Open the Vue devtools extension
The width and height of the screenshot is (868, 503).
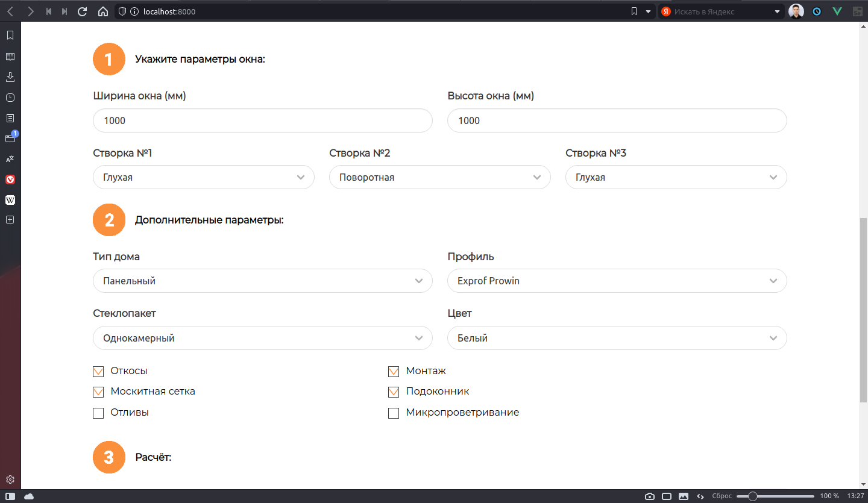click(837, 11)
